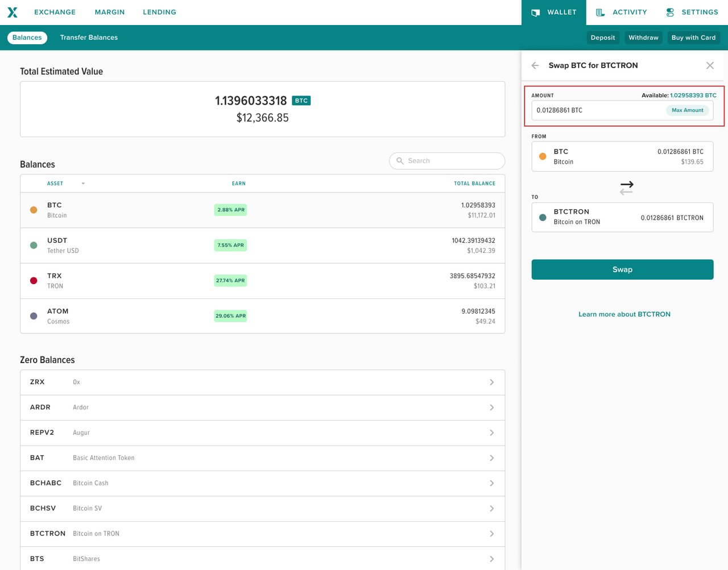728x570 pixels.
Task: Click the Buy with Card button
Action: click(x=693, y=38)
